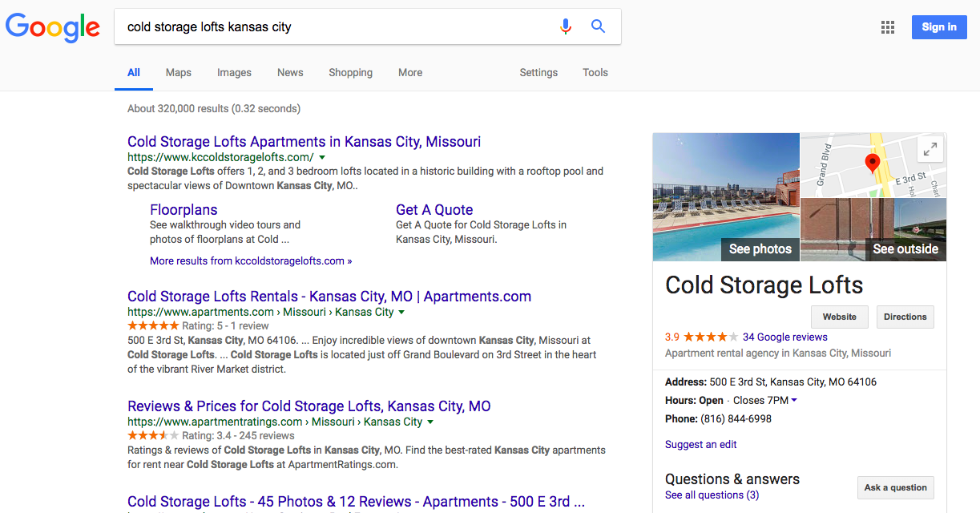Click the phone number (816) 844-6998
Image resolution: width=980 pixels, height=513 pixels.
coord(736,419)
